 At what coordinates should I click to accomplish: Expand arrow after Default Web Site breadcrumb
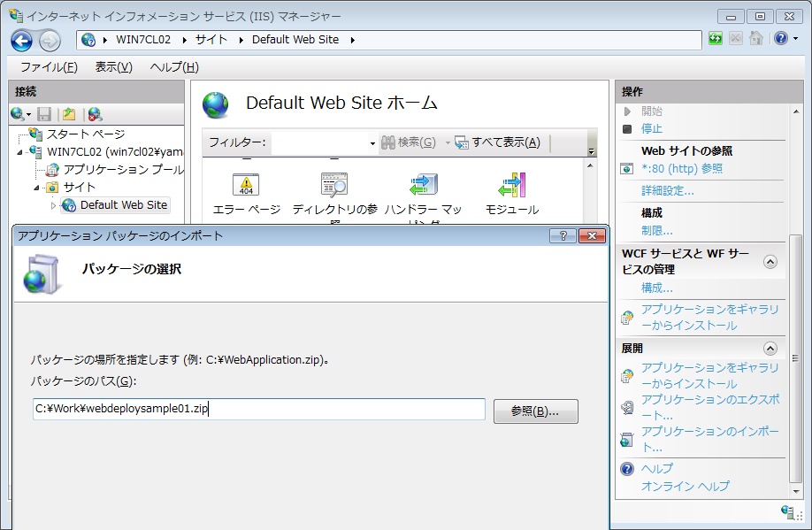click(x=353, y=40)
